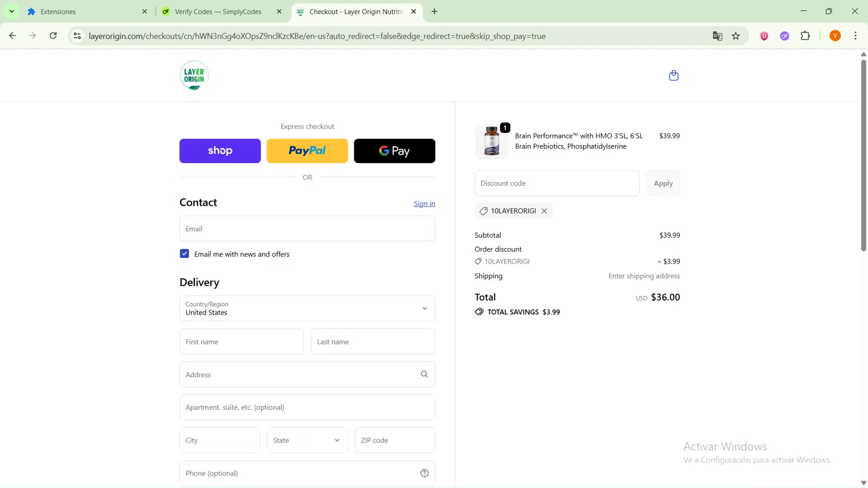The width and height of the screenshot is (868, 488).
Task: Open a new browser tab
Action: [435, 12]
